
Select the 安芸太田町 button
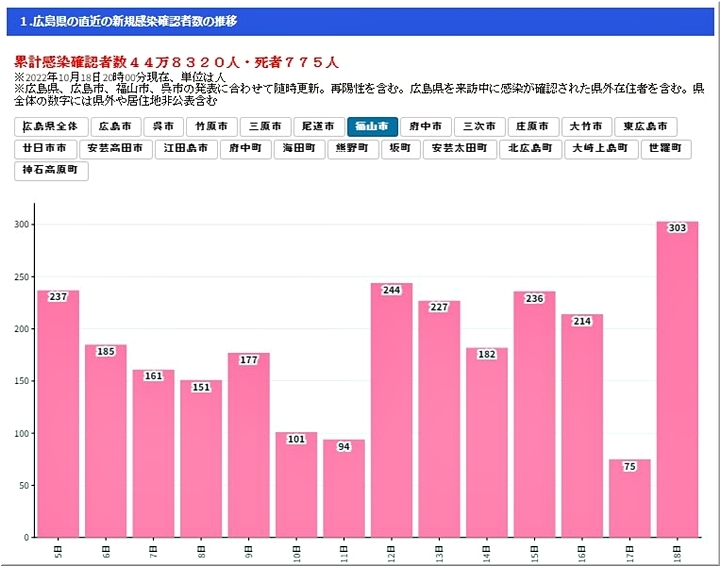pos(459,149)
